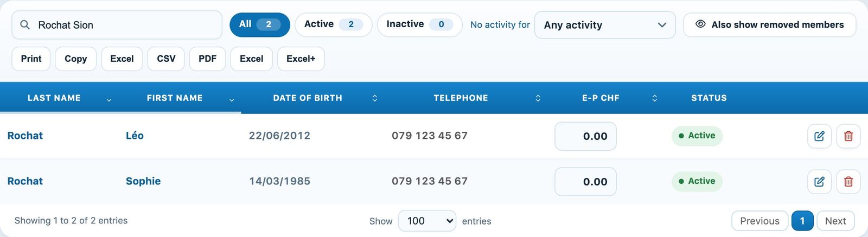Click the edit icon for Sophie Rochat

pyautogui.click(x=819, y=182)
